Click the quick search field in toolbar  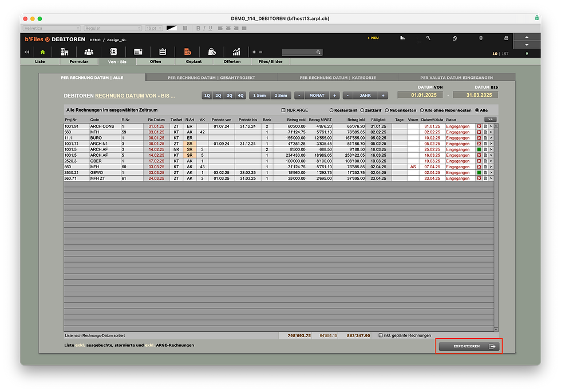tap(302, 52)
